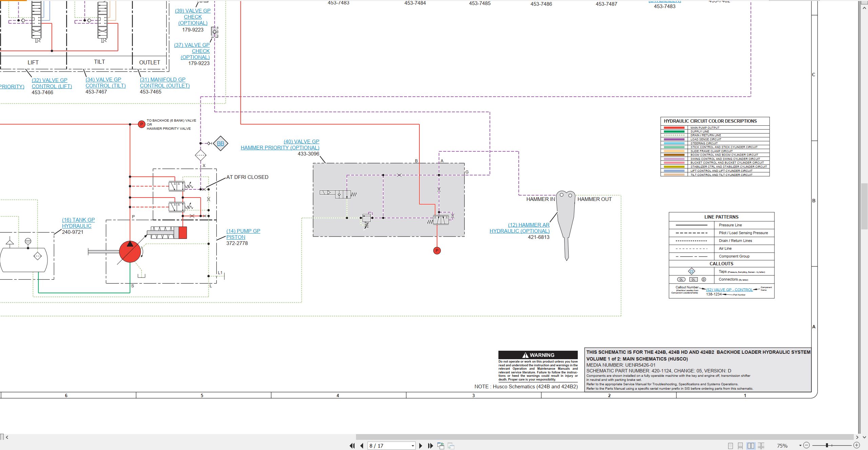Go to the previous page
868x450 pixels.
[362, 446]
